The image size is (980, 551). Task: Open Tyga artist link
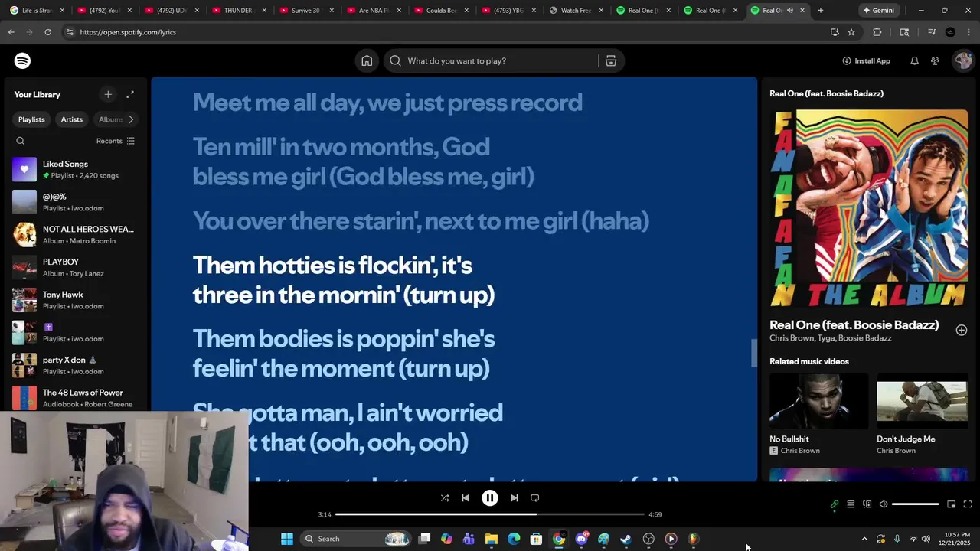(824, 338)
